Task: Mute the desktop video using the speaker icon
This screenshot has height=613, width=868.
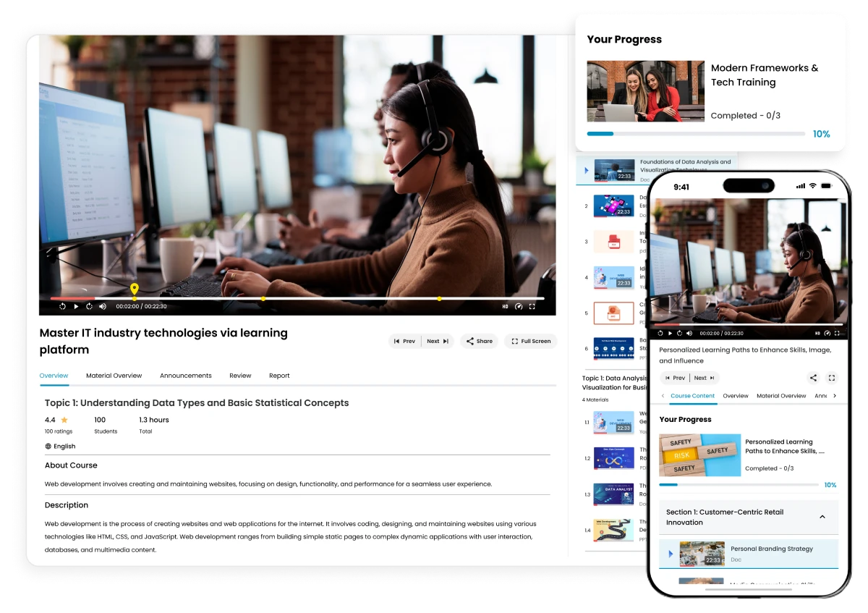Action: pos(102,306)
